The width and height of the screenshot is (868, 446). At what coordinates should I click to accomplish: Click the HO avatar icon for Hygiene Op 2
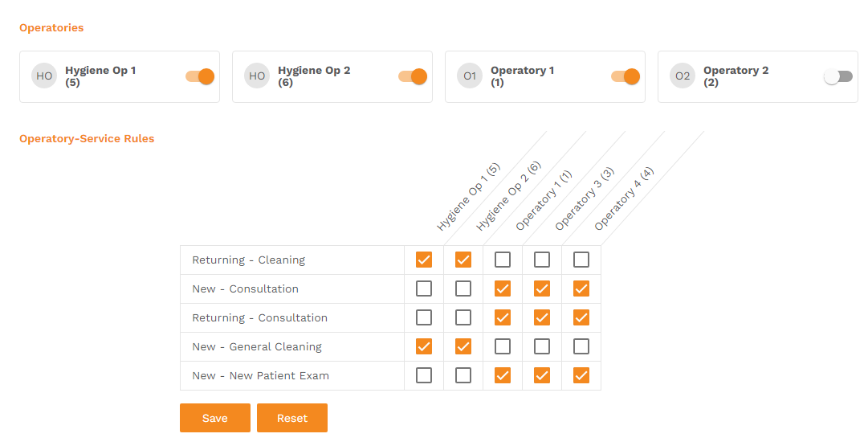pyautogui.click(x=257, y=76)
